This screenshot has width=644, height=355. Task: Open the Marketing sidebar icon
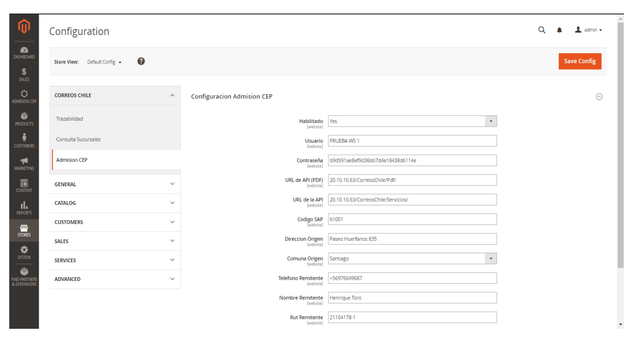(24, 164)
